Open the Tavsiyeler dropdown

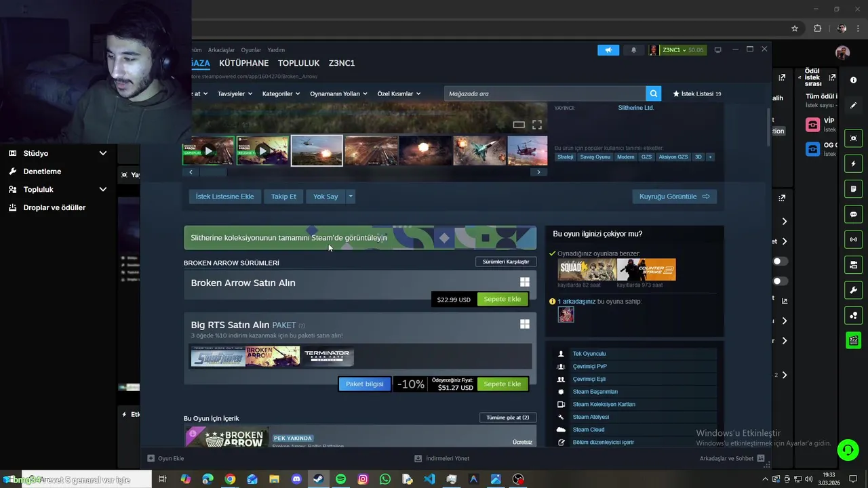click(x=235, y=94)
